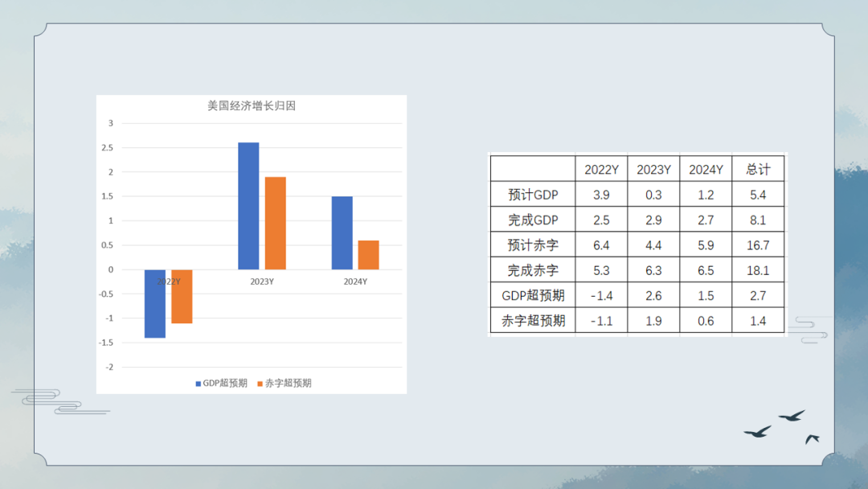Click the 完成赤字 total cell 18.1
Image resolution: width=868 pixels, height=489 pixels.
pos(758,271)
